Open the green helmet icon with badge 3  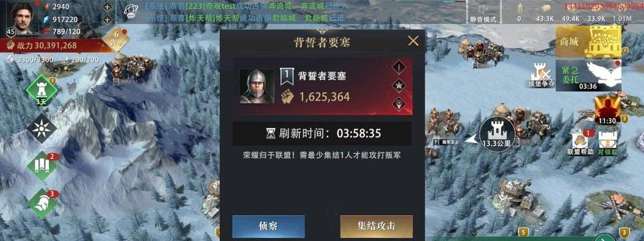42,203
